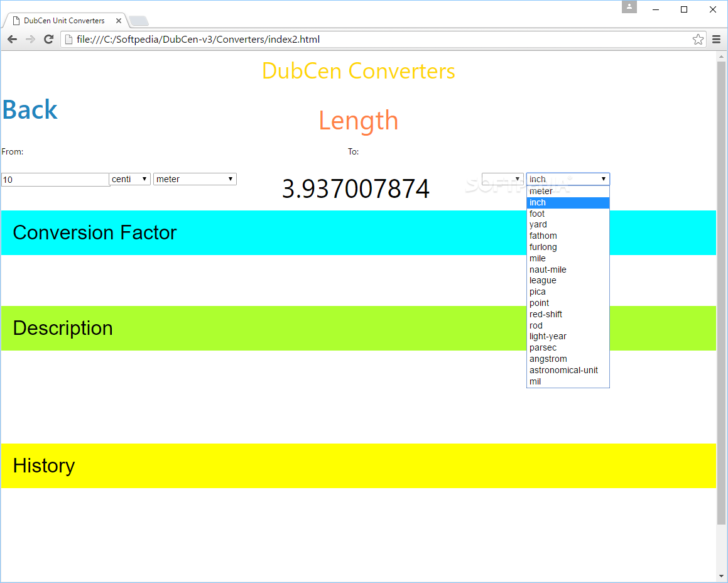728x583 pixels.
Task: Select astronomical-unit in the unit list
Action: (568, 370)
